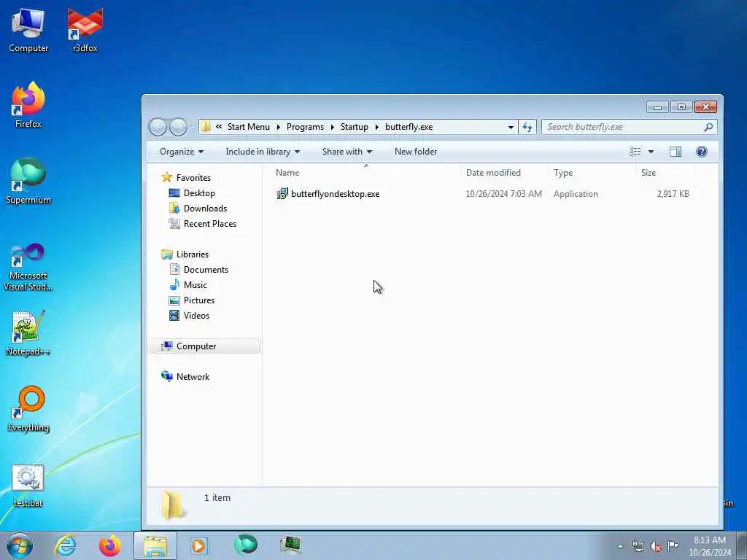The width and height of the screenshot is (747, 560).
Task: Click the muted volume tray icon
Action: pos(656,546)
